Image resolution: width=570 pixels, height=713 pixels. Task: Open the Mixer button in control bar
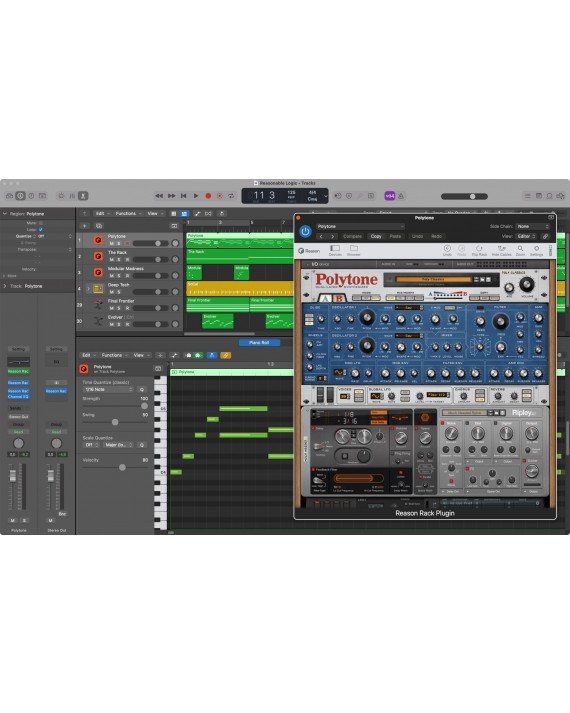pos(72,196)
